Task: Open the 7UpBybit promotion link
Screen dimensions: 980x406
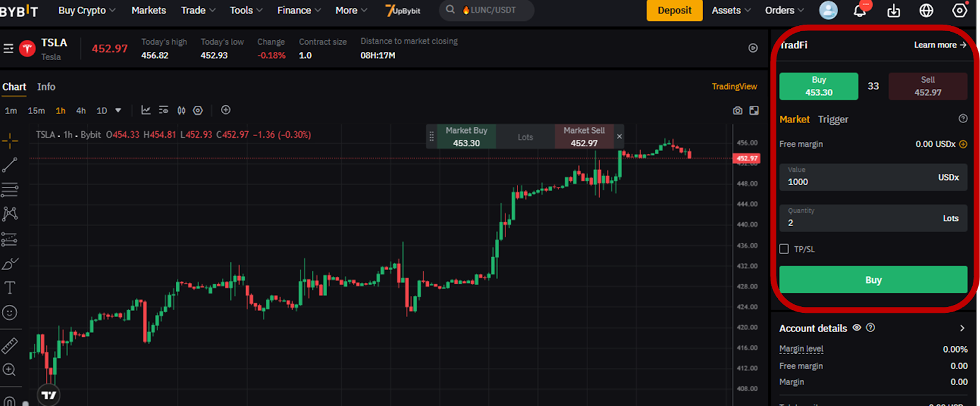Action: coord(403,10)
